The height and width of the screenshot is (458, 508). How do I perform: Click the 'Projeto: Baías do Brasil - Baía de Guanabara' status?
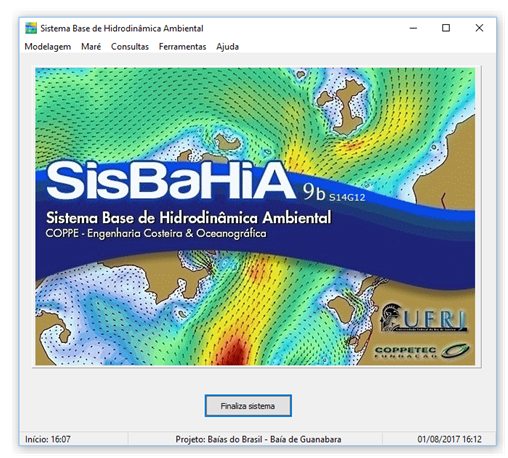point(258,439)
